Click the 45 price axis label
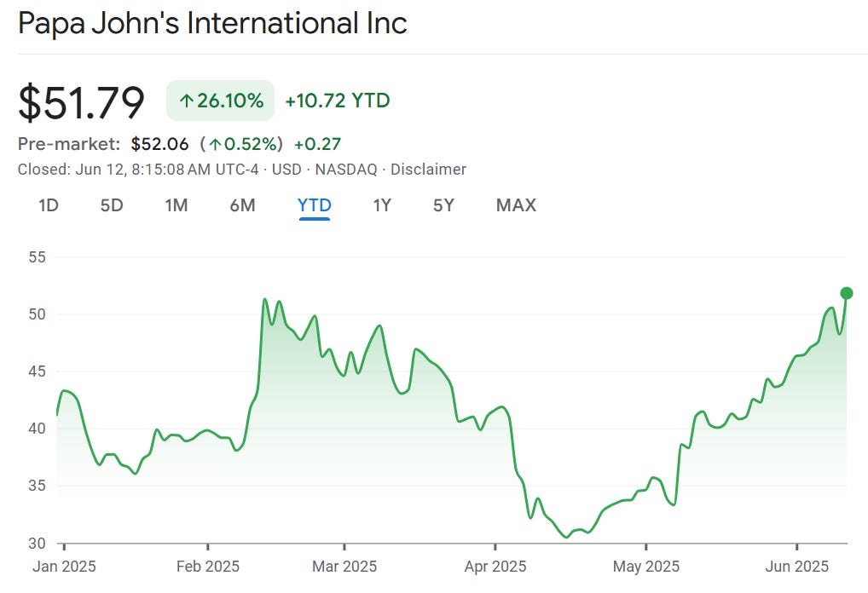868x593 pixels. [x=37, y=371]
